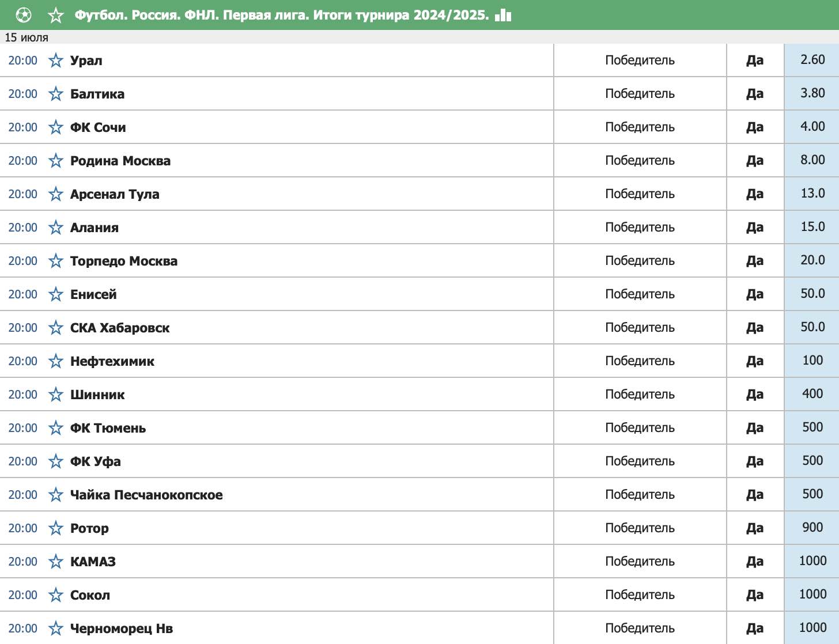Star the Чайка Песчанокопское row
This screenshot has height=644, width=839.
point(56,494)
